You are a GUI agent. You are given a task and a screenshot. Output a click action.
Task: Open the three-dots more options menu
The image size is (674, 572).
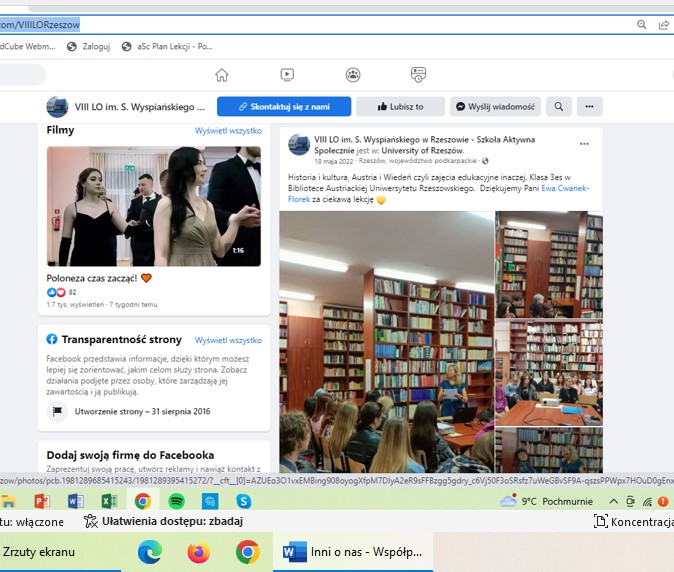pos(589,107)
